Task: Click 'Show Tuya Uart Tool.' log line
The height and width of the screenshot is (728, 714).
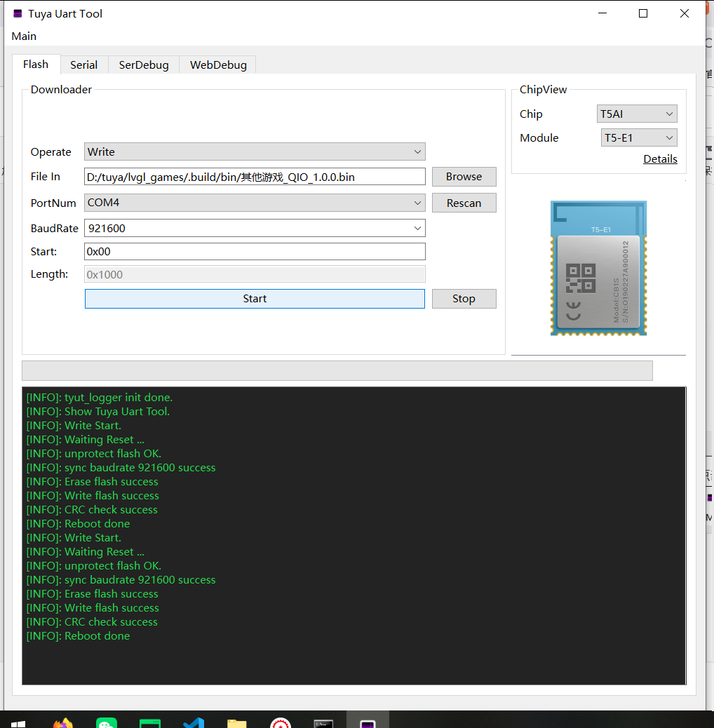Action: tap(98, 412)
